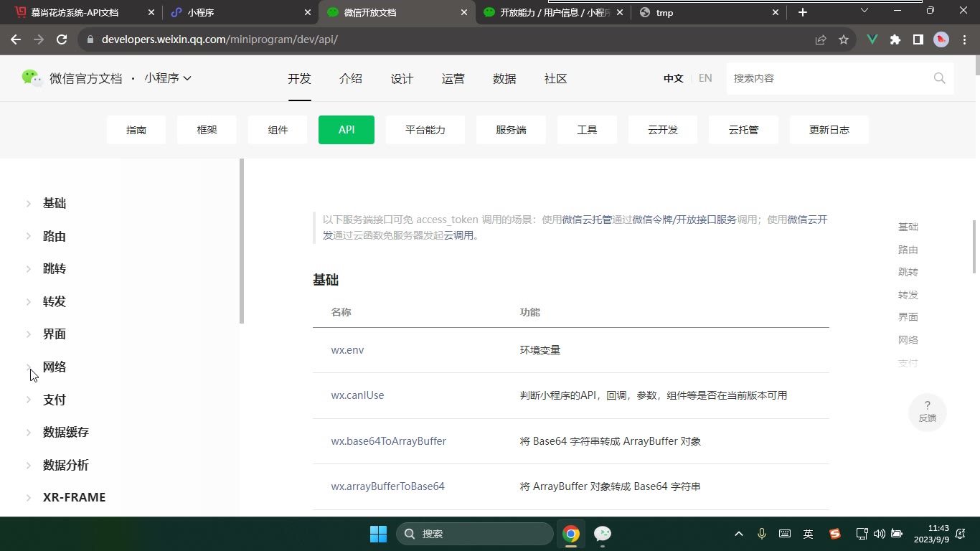
Task: Open the wx.canIUse API link
Action: (x=357, y=395)
